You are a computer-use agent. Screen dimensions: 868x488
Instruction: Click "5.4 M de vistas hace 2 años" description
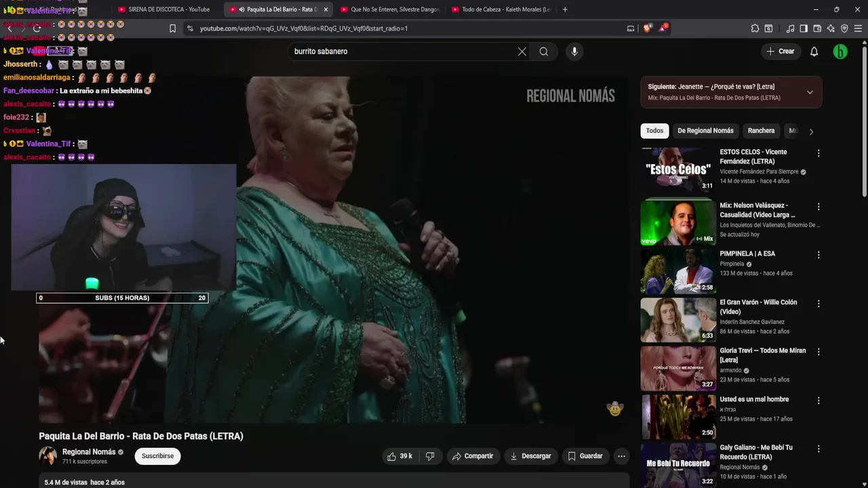click(85, 483)
